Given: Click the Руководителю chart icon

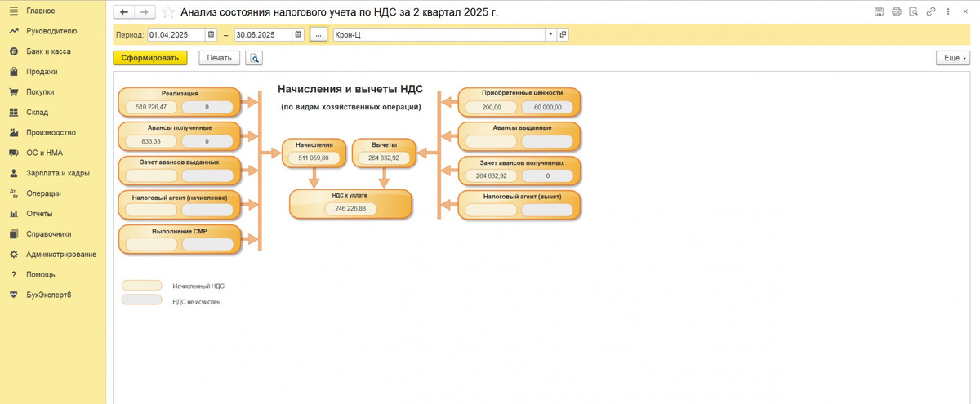Looking at the screenshot, I should pos(13,31).
